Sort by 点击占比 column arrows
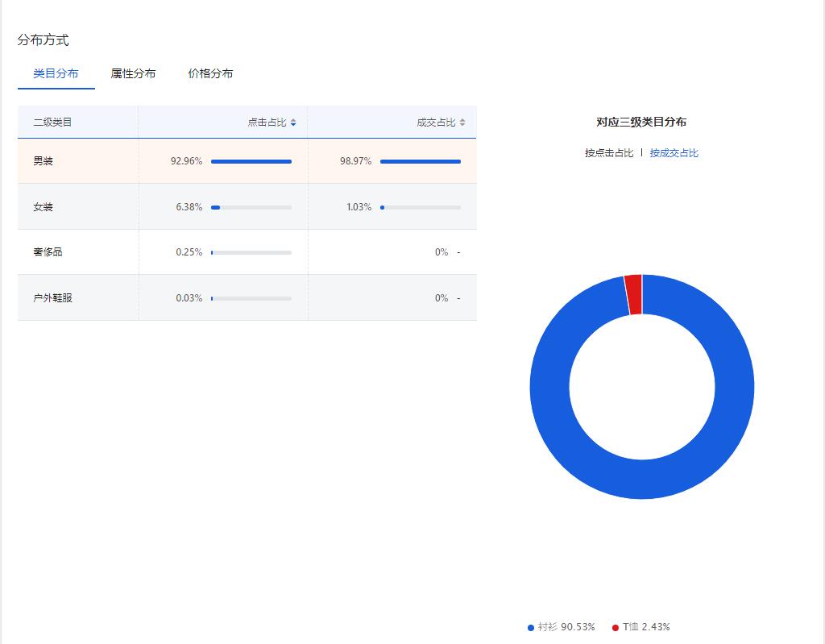 click(293, 123)
